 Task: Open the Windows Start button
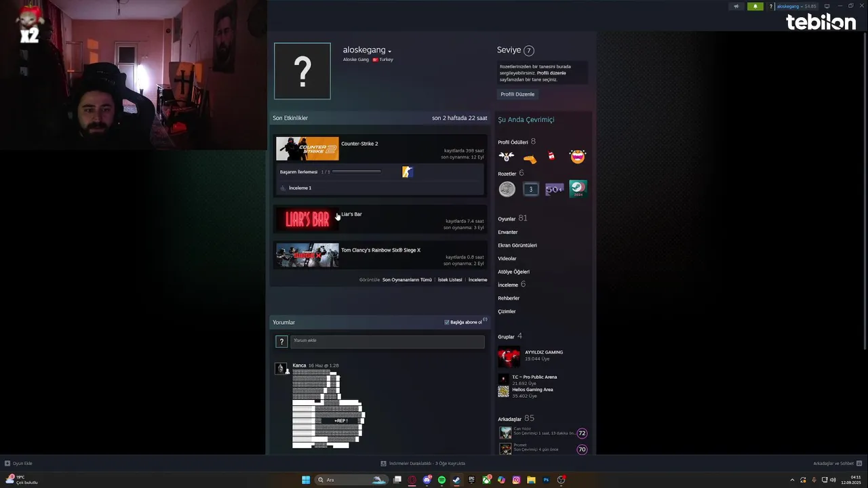[306, 480]
